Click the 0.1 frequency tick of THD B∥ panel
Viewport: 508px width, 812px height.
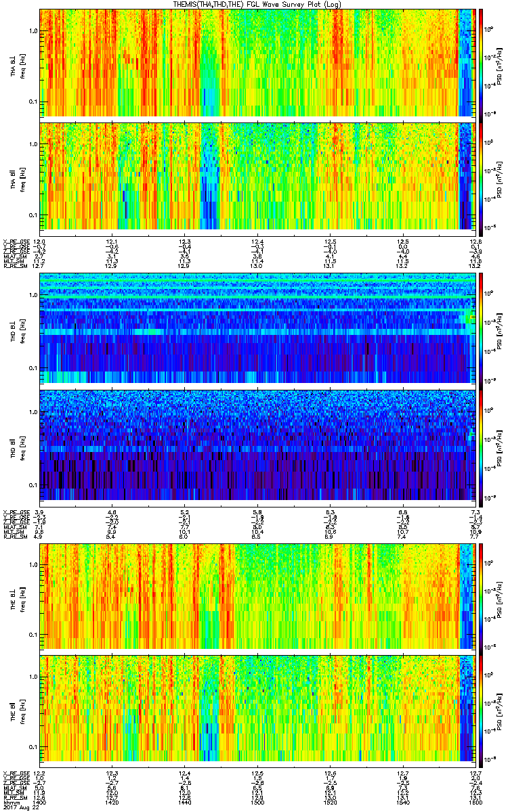click(34, 486)
